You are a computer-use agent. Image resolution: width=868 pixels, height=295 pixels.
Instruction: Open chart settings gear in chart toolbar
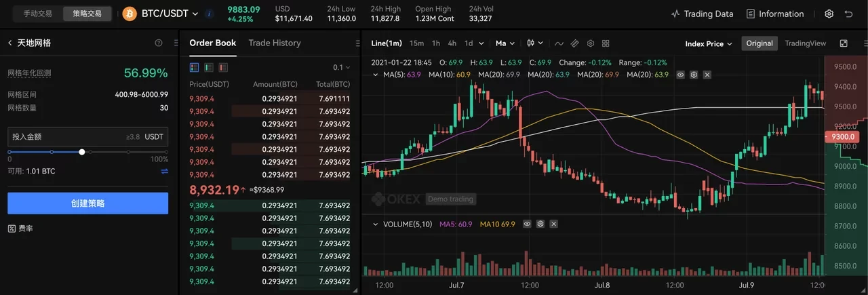pos(591,43)
